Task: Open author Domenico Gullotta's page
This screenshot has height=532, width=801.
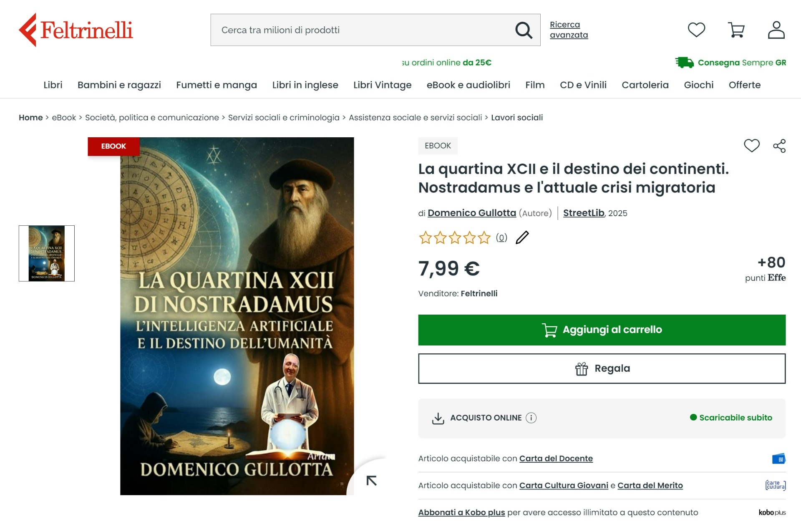Action: 472,213
